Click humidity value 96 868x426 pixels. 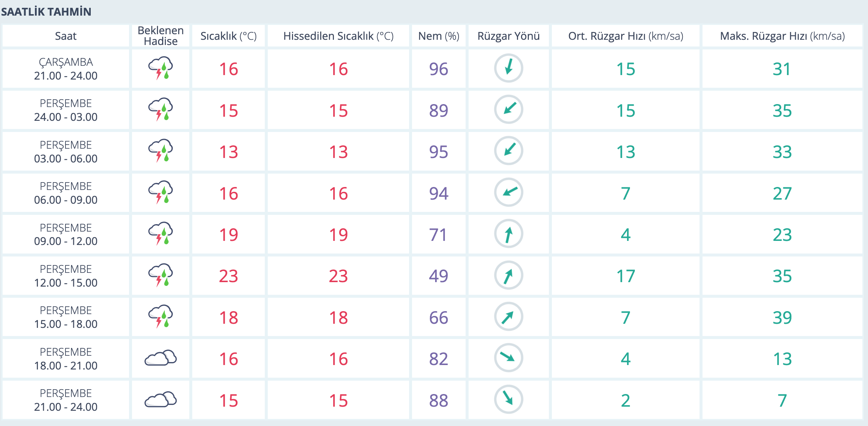(439, 69)
